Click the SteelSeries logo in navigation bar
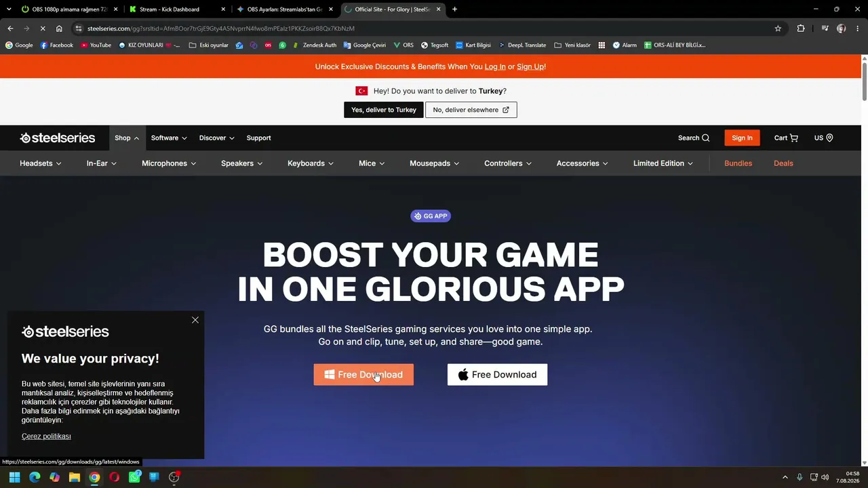Viewport: 868px width, 488px height. [58, 138]
